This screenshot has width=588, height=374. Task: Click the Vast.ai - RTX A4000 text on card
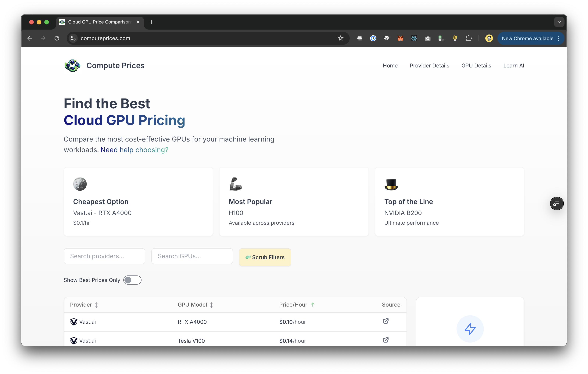[102, 213]
